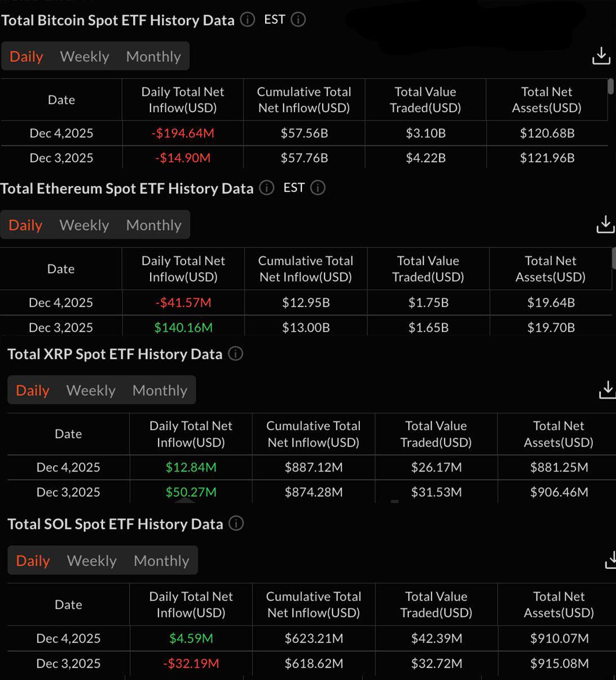
Task: Switch Bitcoin ETF table to Monthly
Action: [153, 56]
